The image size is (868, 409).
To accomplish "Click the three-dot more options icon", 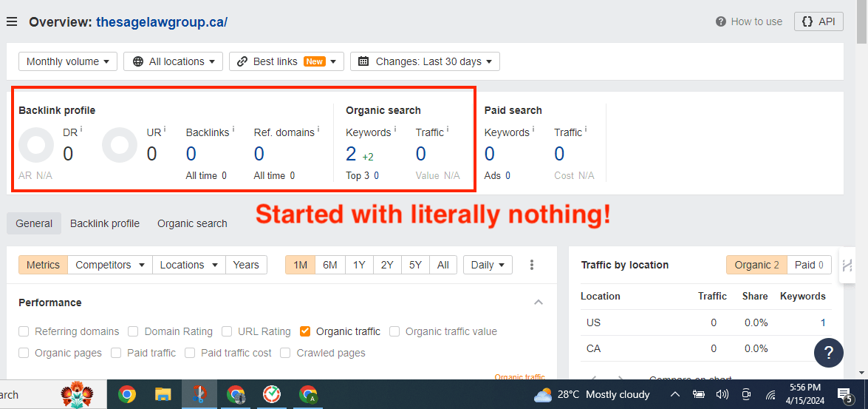I will (532, 265).
